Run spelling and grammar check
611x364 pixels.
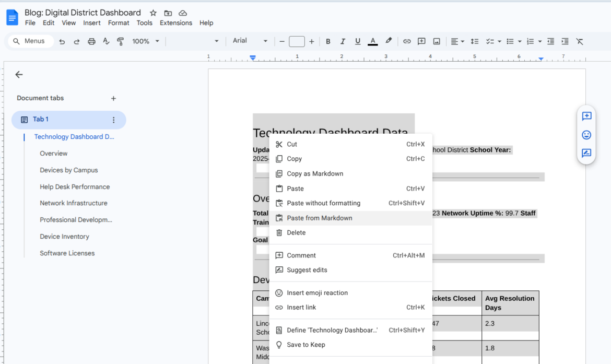106,41
